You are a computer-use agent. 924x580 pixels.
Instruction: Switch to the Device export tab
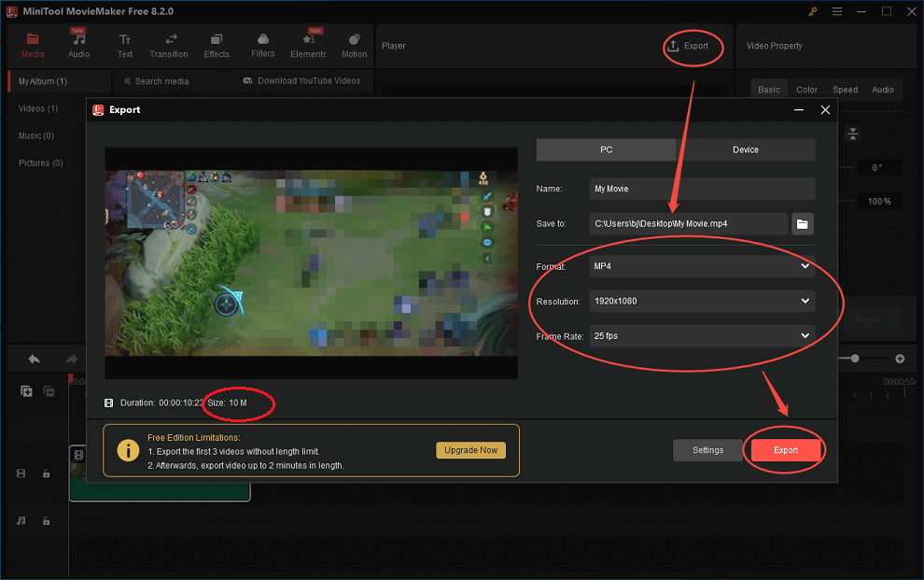point(746,149)
